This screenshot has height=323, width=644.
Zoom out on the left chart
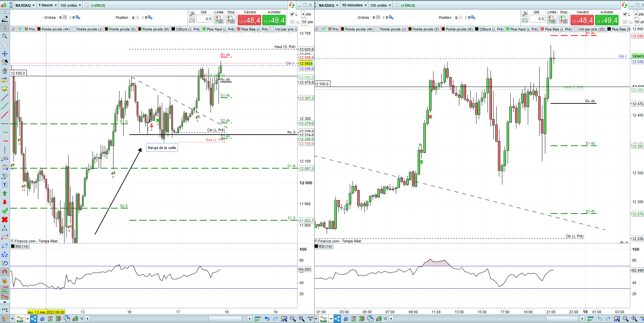pos(293,319)
